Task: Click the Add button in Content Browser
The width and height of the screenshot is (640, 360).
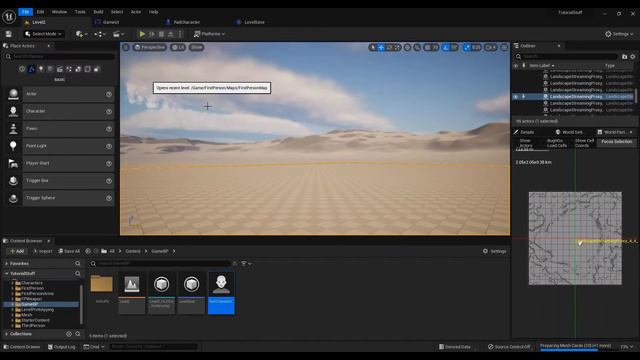Action: (17, 251)
